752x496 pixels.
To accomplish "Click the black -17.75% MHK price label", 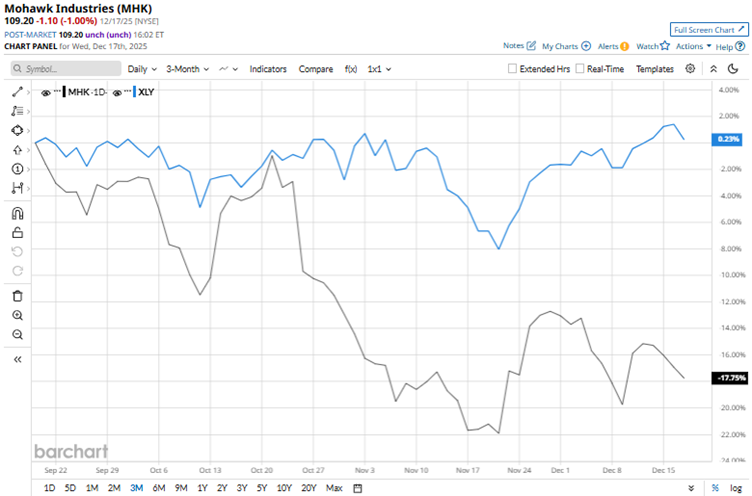I will pos(729,378).
